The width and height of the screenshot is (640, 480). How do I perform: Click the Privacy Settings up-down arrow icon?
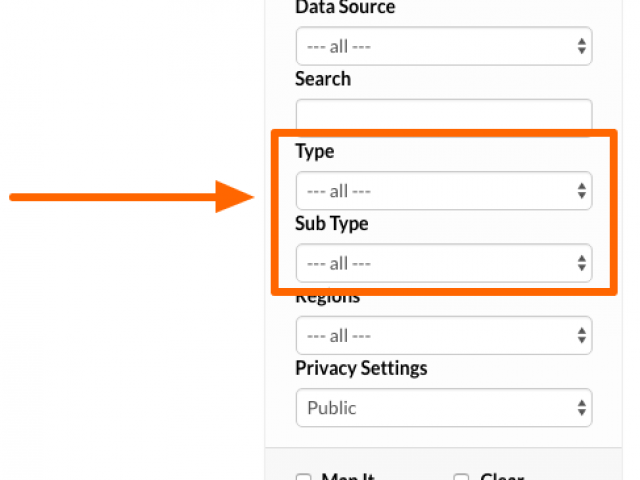(582, 407)
